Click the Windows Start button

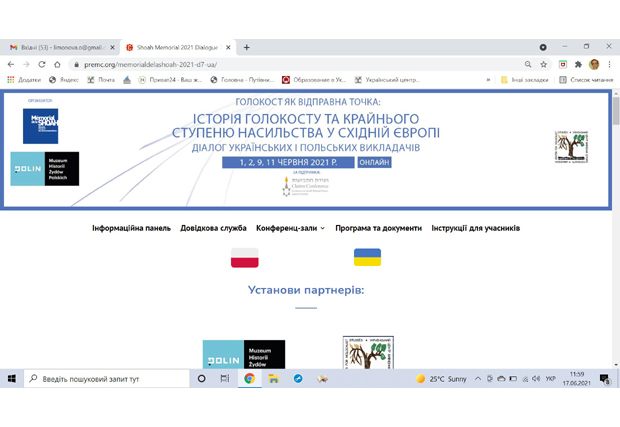(x=11, y=379)
